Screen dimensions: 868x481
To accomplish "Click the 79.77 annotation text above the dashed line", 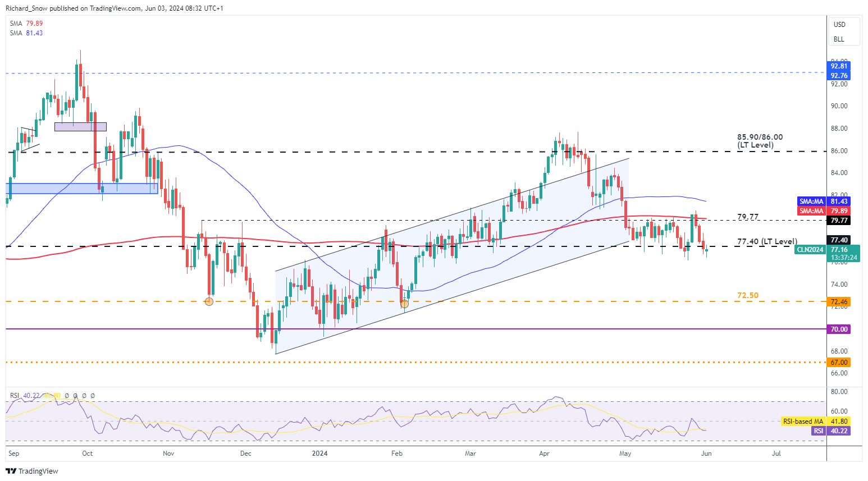I will click(x=748, y=217).
